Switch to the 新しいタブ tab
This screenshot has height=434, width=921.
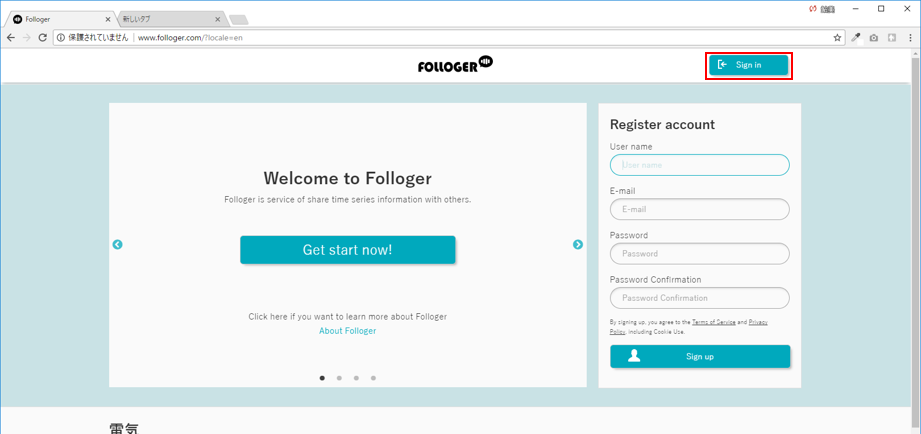click(165, 19)
